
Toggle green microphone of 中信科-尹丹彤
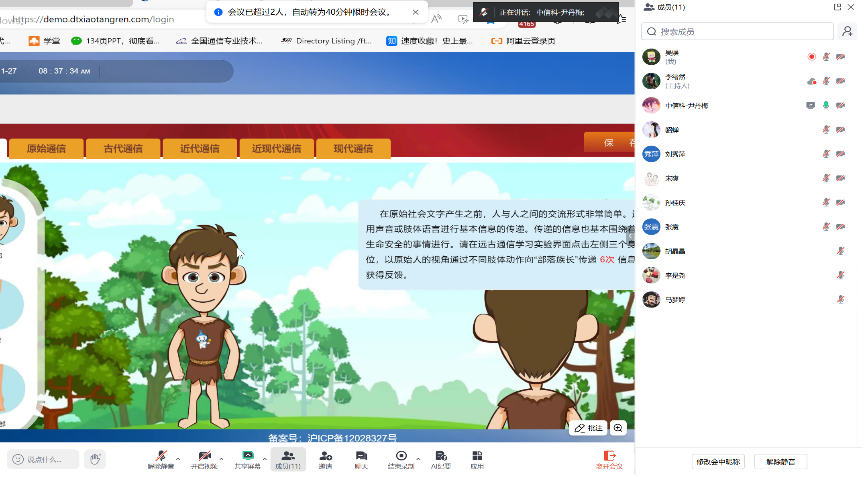coord(826,105)
